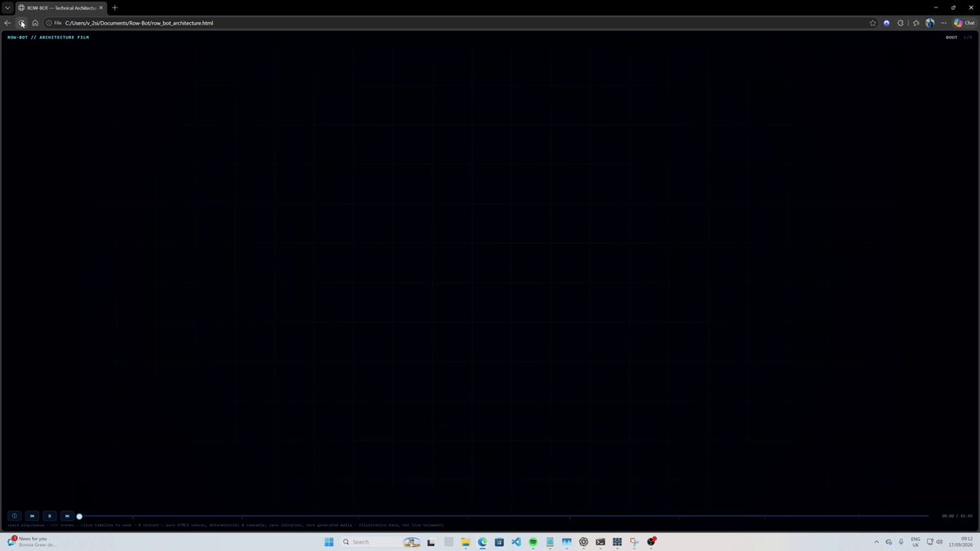The width and height of the screenshot is (980, 551).
Task: Click the browser back arrow
Action: pyautogui.click(x=8, y=23)
